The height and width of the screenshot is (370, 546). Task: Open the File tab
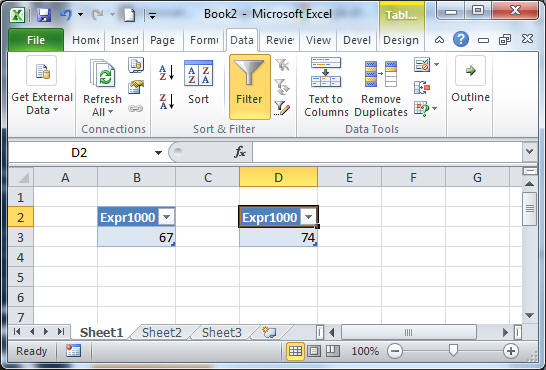(x=36, y=40)
